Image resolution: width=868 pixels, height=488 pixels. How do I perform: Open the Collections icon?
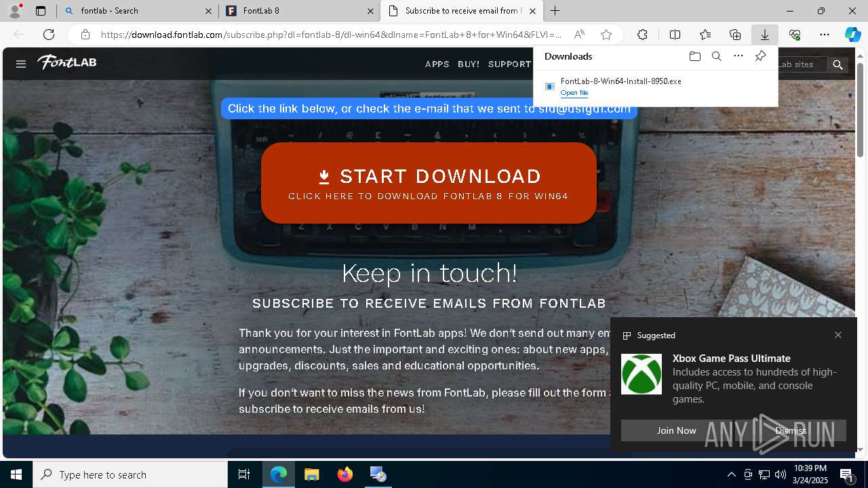coord(735,35)
